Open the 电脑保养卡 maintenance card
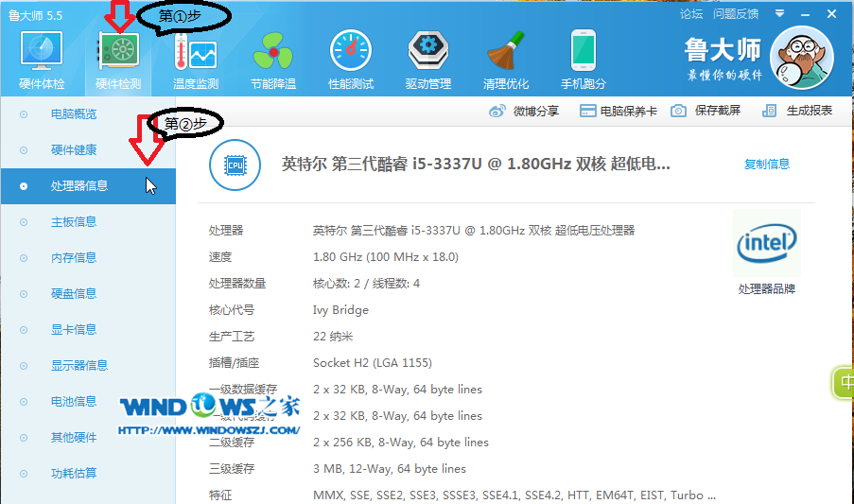854x504 pixels. (619, 111)
